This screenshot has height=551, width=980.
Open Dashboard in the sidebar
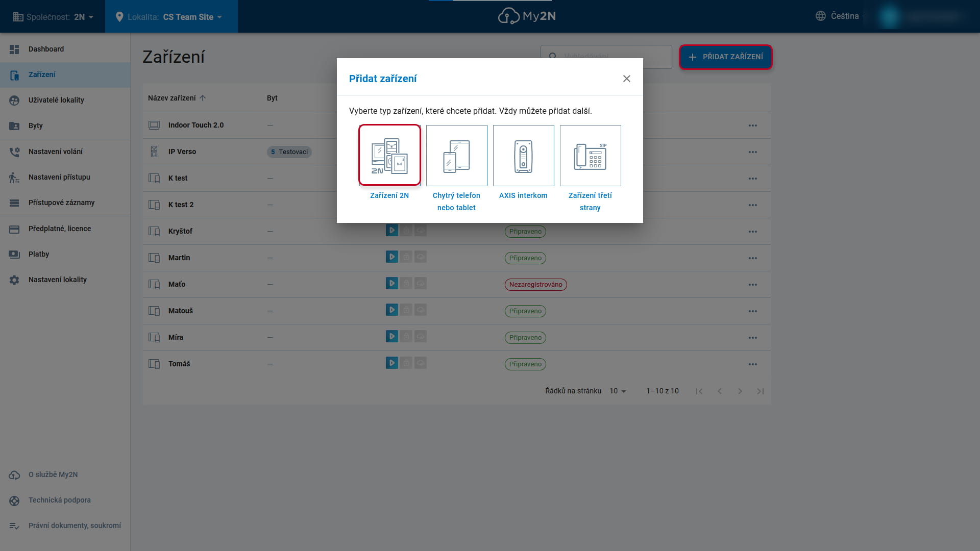65,49
